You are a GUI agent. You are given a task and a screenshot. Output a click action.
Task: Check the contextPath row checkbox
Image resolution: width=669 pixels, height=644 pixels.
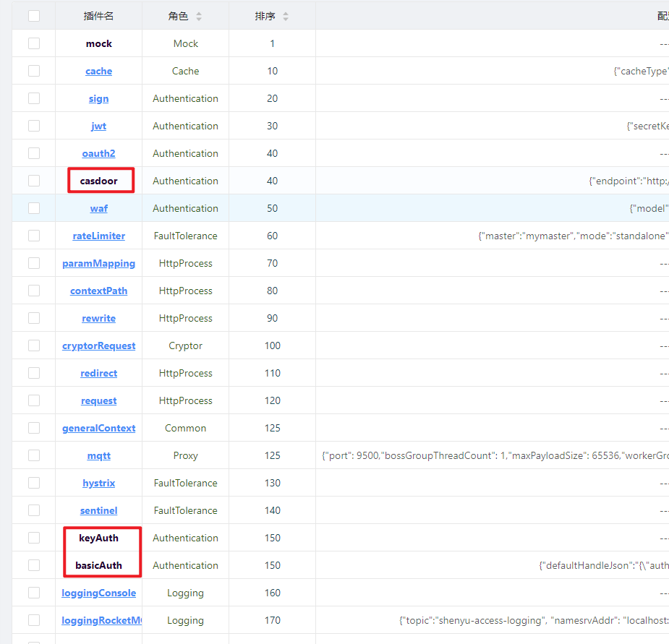coord(34,291)
